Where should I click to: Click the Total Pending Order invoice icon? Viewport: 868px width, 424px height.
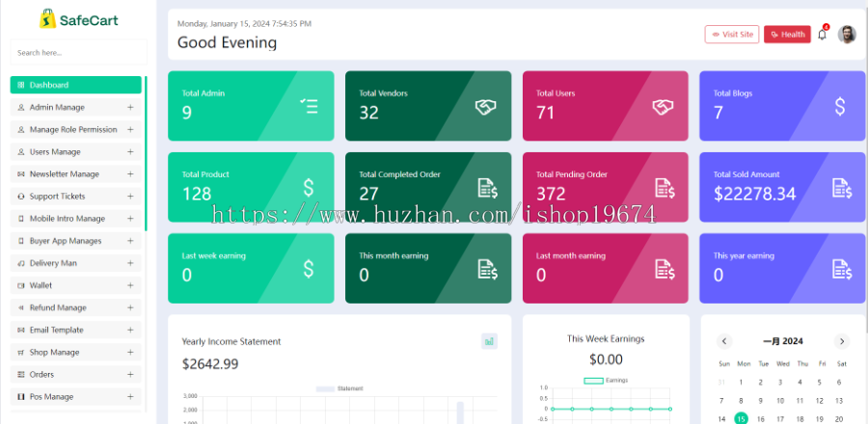pyautogui.click(x=665, y=188)
